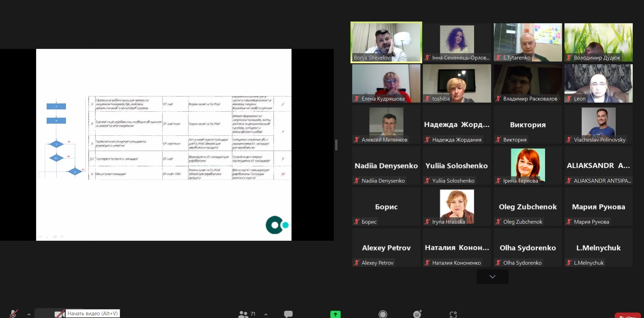Expand the participants options arrow
The image size is (644, 318).
point(266,314)
